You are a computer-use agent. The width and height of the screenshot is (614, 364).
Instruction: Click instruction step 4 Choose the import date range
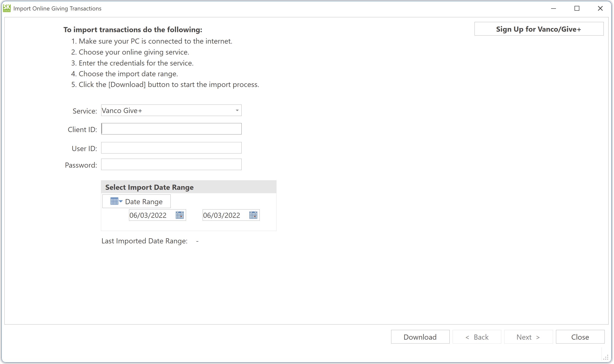click(124, 74)
